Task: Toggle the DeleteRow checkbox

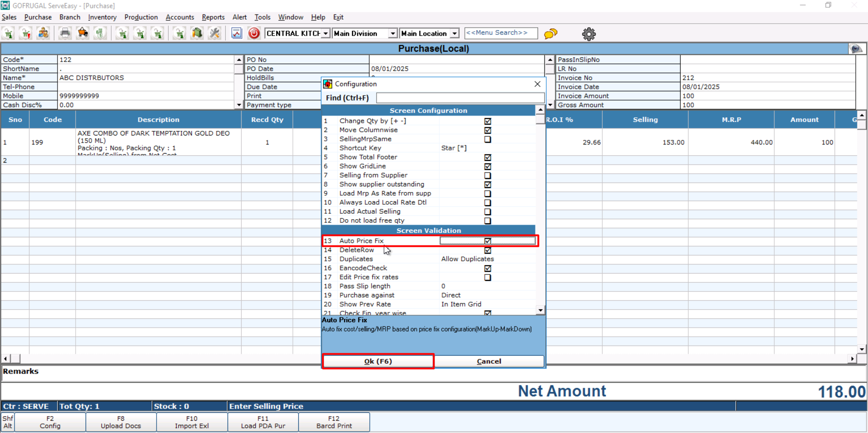Action: click(x=487, y=250)
